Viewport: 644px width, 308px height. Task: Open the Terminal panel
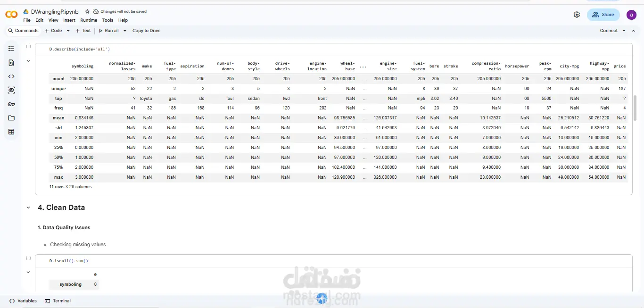58,301
